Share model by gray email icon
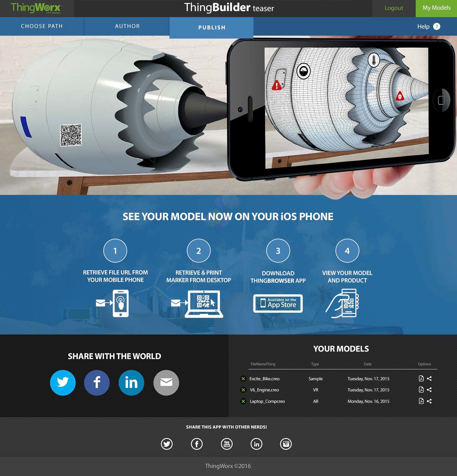This screenshot has width=457, height=476. coord(166,383)
